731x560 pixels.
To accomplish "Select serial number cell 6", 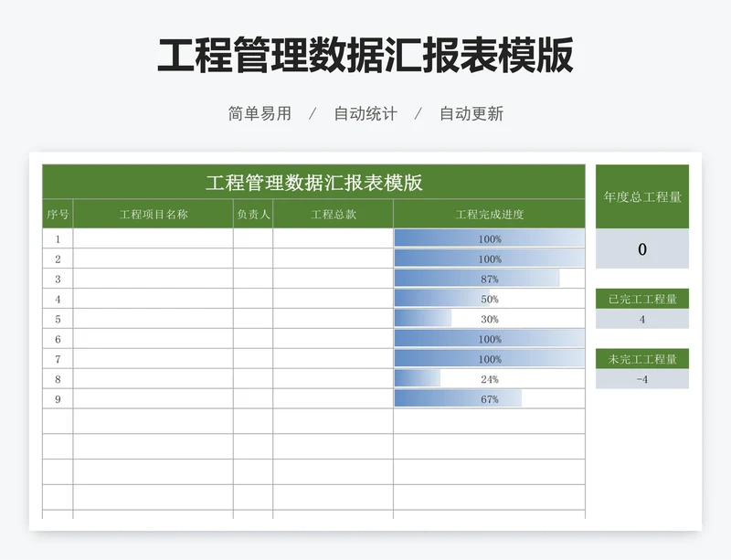I will tap(58, 339).
